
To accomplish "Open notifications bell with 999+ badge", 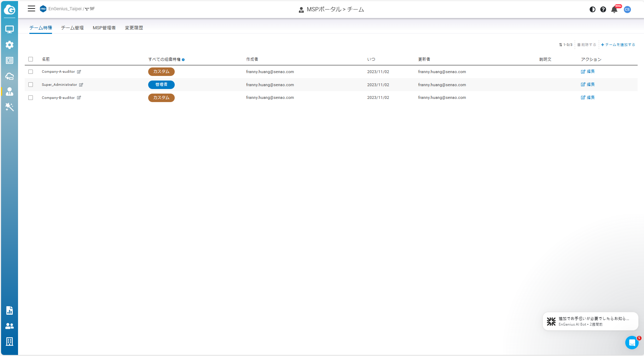I will pyautogui.click(x=614, y=10).
